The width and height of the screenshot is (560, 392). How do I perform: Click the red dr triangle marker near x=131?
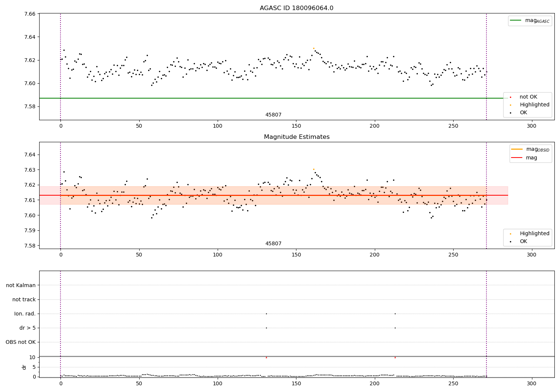point(266,357)
